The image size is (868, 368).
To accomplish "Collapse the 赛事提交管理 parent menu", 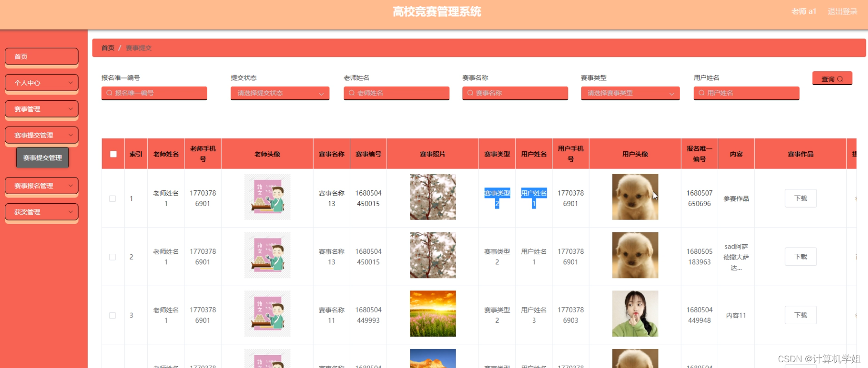I will pyautogui.click(x=41, y=135).
